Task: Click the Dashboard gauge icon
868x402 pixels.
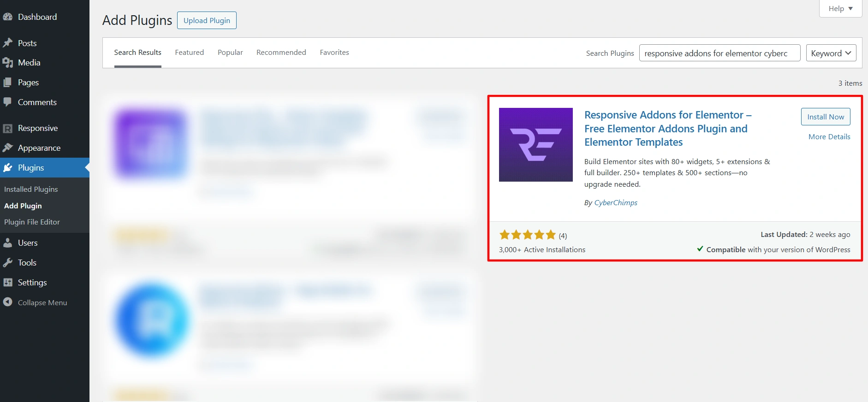Action: click(x=7, y=17)
